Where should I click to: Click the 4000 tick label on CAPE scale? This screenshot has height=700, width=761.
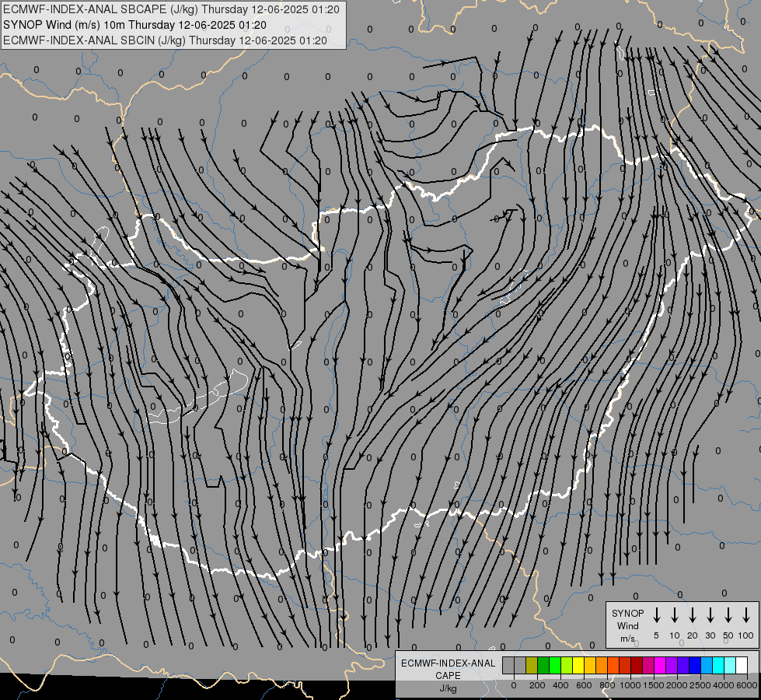tap(724, 685)
